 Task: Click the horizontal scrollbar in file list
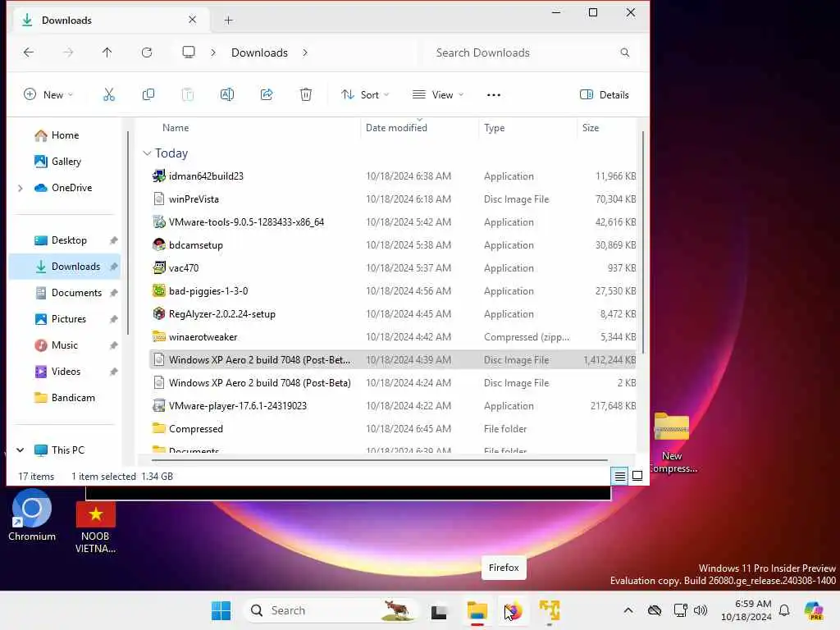tap(379, 459)
